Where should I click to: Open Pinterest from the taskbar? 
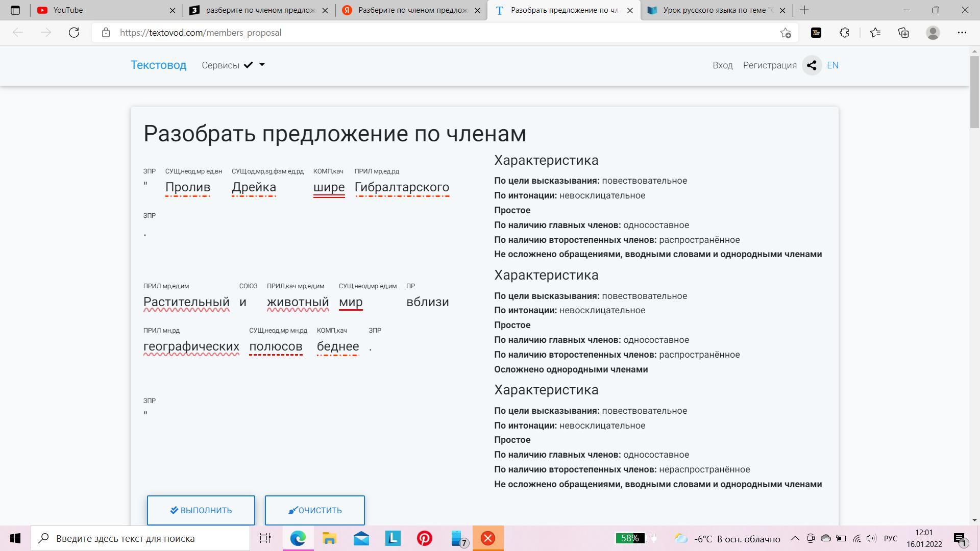[424, 538]
